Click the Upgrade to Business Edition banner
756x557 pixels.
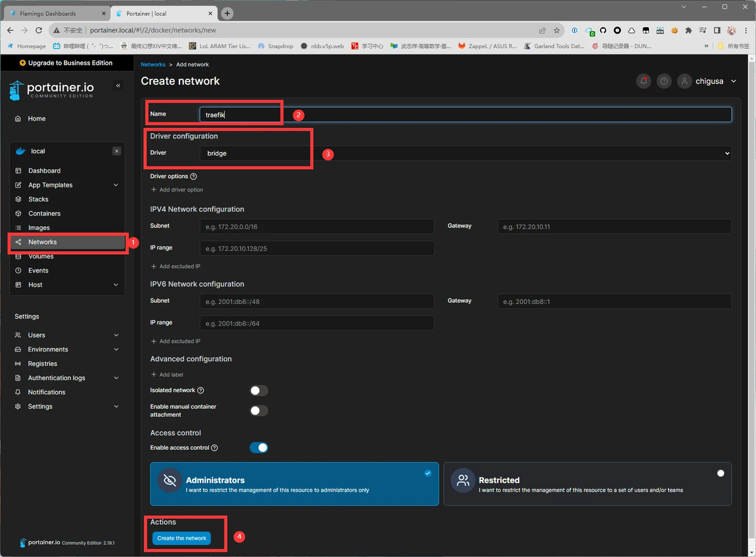pos(67,63)
